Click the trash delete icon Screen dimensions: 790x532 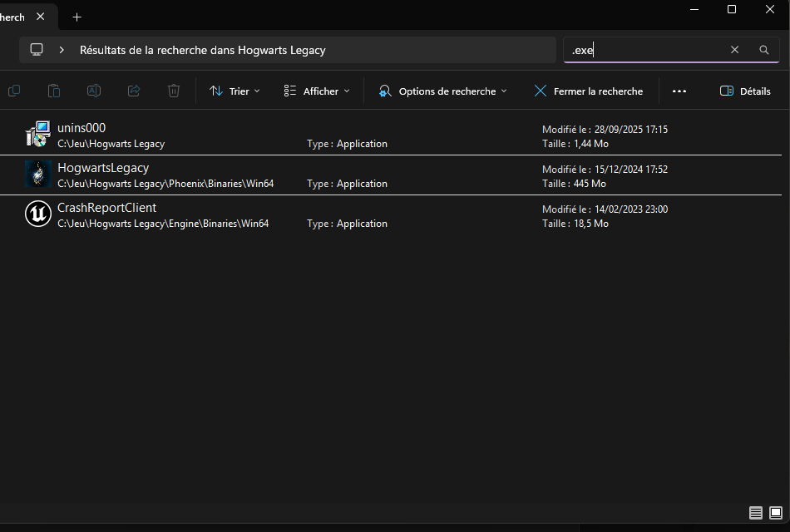[174, 91]
